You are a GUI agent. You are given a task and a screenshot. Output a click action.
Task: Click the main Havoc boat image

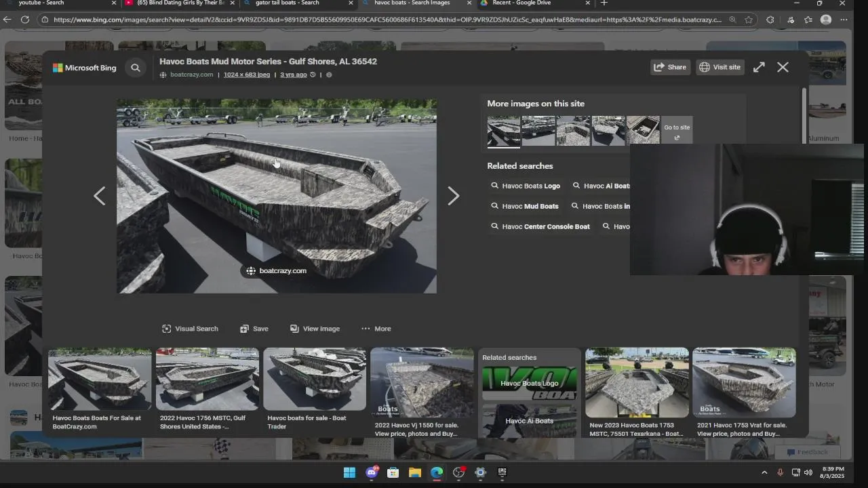coord(277,197)
